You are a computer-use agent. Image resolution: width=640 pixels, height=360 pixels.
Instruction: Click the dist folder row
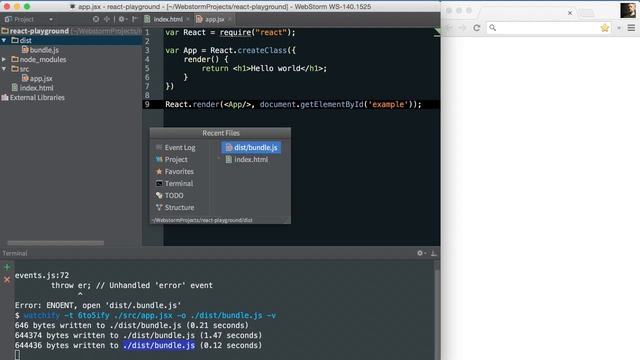[71, 40]
